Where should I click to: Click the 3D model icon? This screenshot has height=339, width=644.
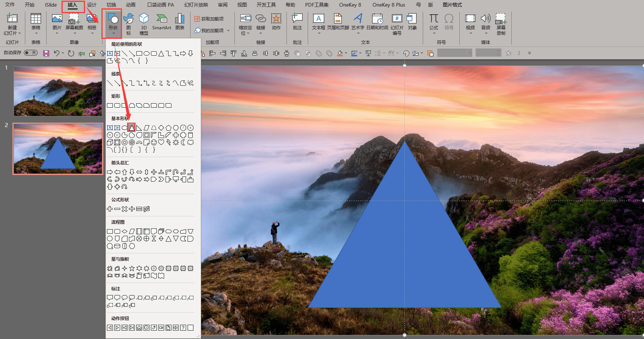coord(144,24)
